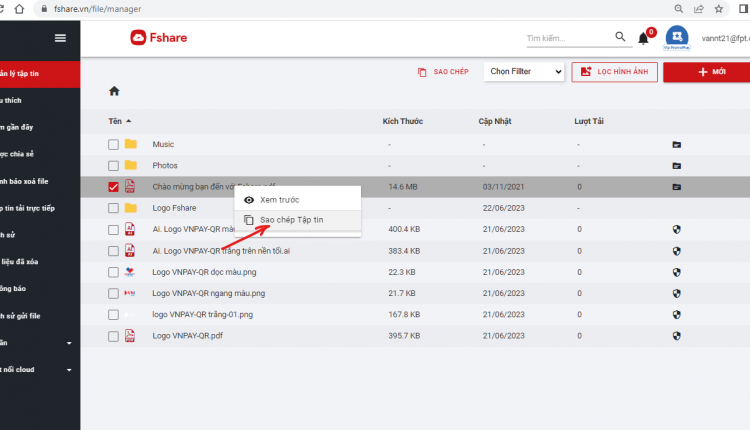Tick the Music folder checkbox
Image resolution: width=750 pixels, height=430 pixels.
(x=113, y=144)
